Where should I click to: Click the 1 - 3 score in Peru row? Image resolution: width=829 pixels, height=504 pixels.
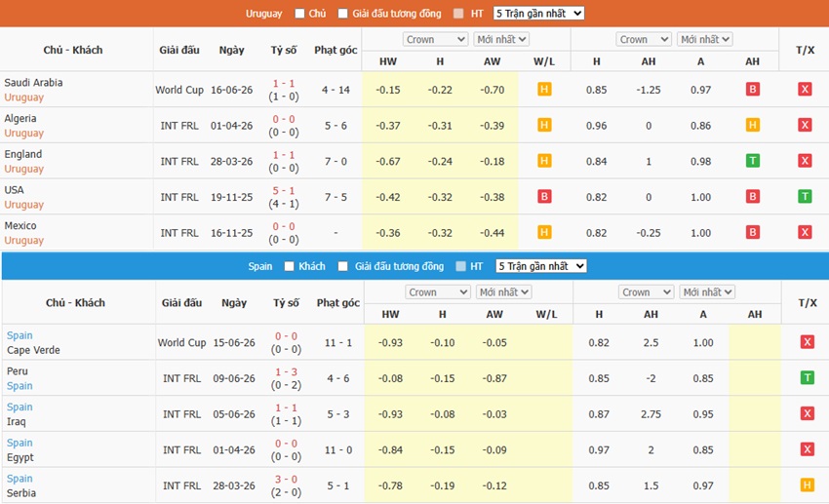(286, 372)
